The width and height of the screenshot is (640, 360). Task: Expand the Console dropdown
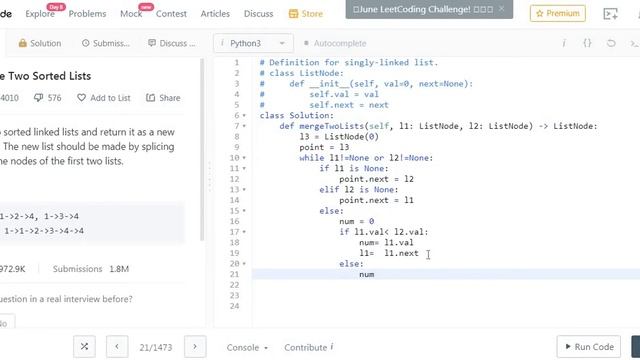(x=247, y=347)
